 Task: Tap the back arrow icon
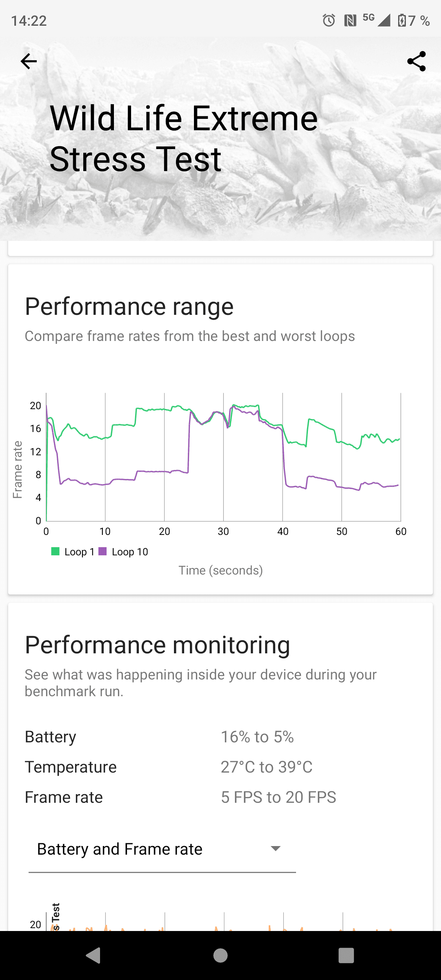pos(29,61)
